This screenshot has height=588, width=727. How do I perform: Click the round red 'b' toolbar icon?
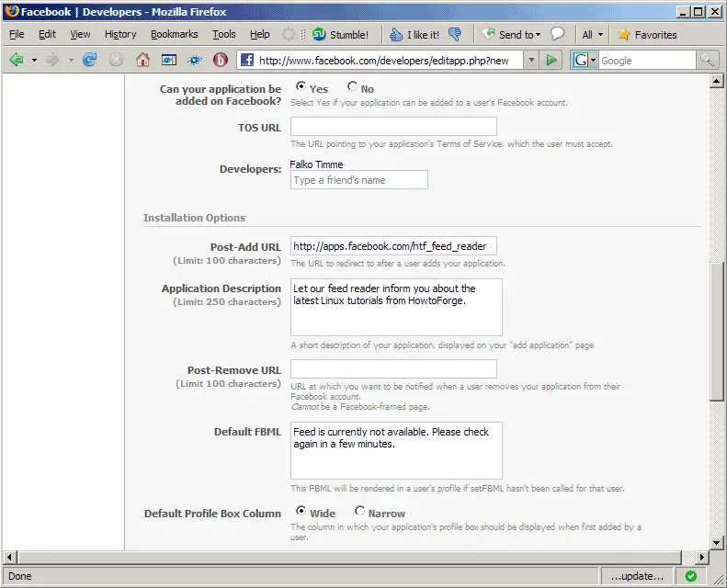(x=221, y=60)
